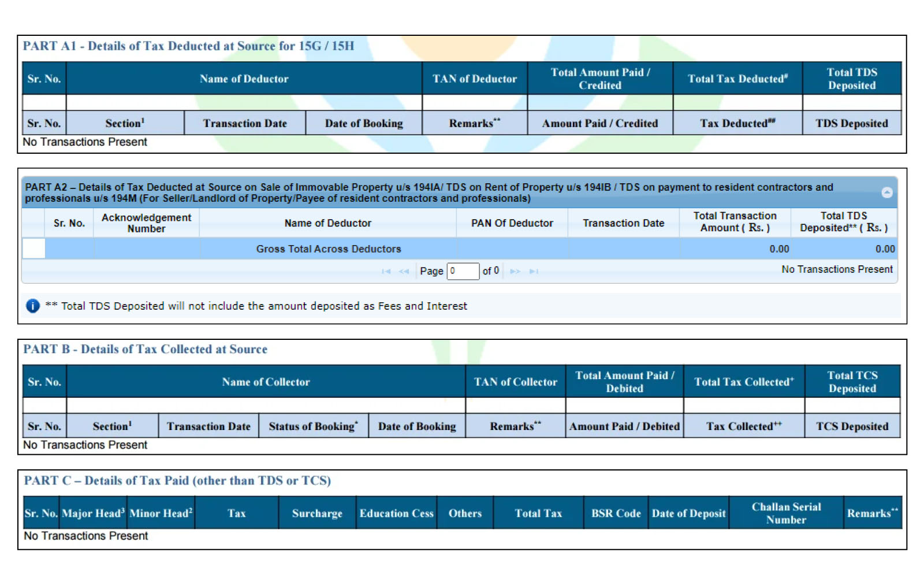The image size is (924, 578).
Task: Click inside the Page number box
Action: (463, 271)
